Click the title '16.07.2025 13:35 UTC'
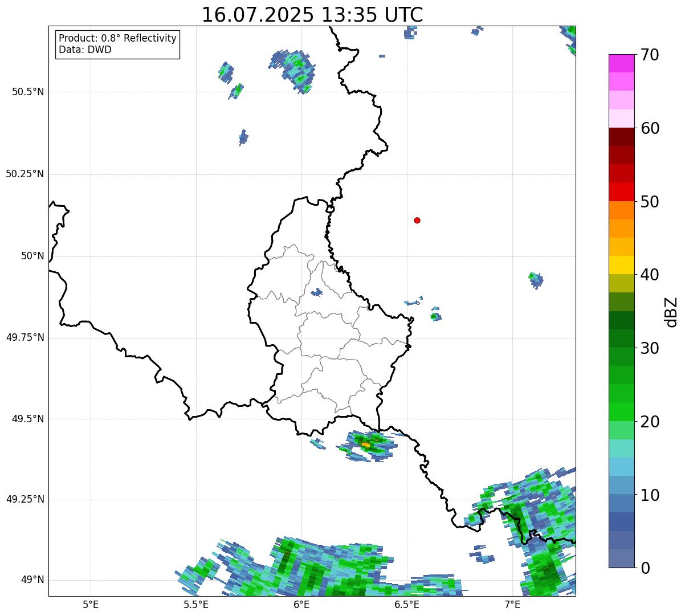This screenshot has width=685, height=616. tap(312, 15)
